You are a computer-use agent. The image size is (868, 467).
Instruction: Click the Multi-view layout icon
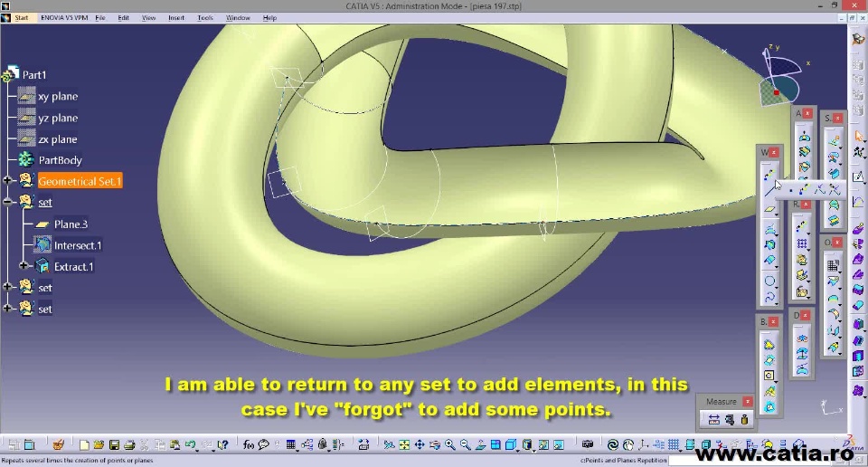tap(495, 444)
